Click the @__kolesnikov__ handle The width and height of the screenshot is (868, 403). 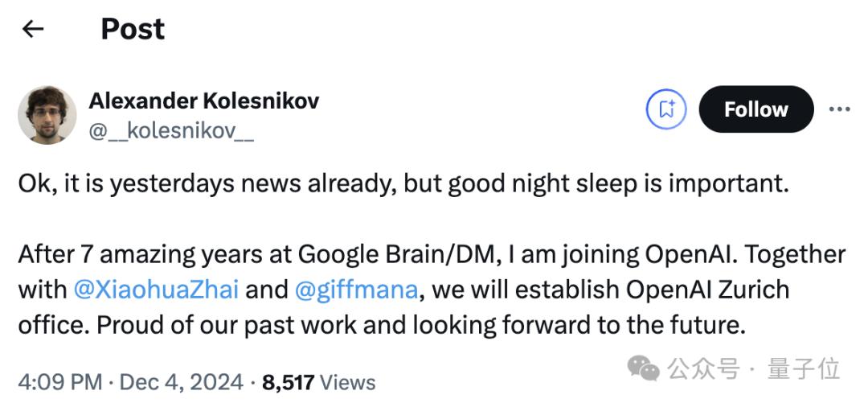(x=171, y=131)
